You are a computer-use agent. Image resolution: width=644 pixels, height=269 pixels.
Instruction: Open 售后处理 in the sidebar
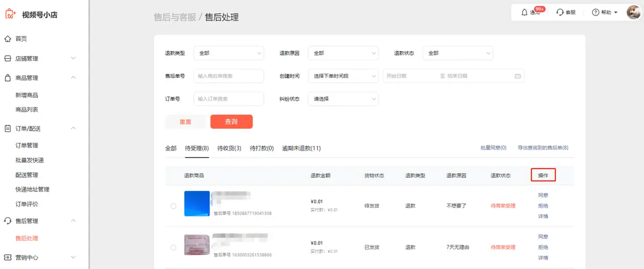(x=27, y=238)
